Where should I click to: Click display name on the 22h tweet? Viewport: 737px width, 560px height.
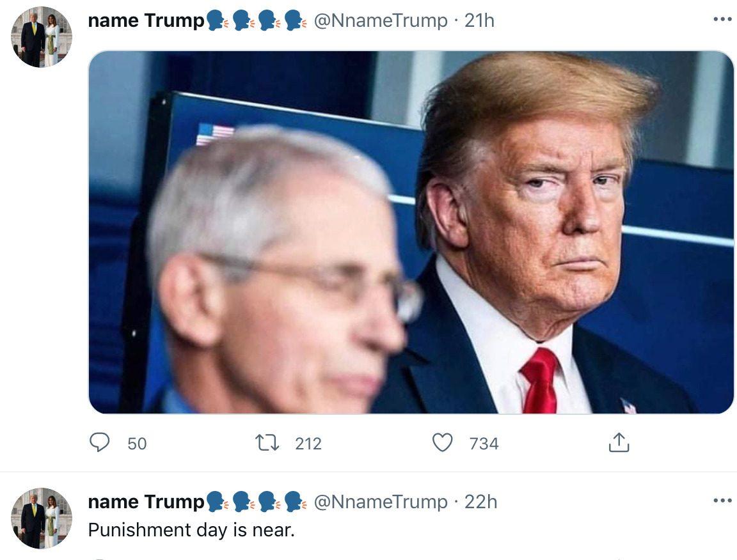coord(146,502)
